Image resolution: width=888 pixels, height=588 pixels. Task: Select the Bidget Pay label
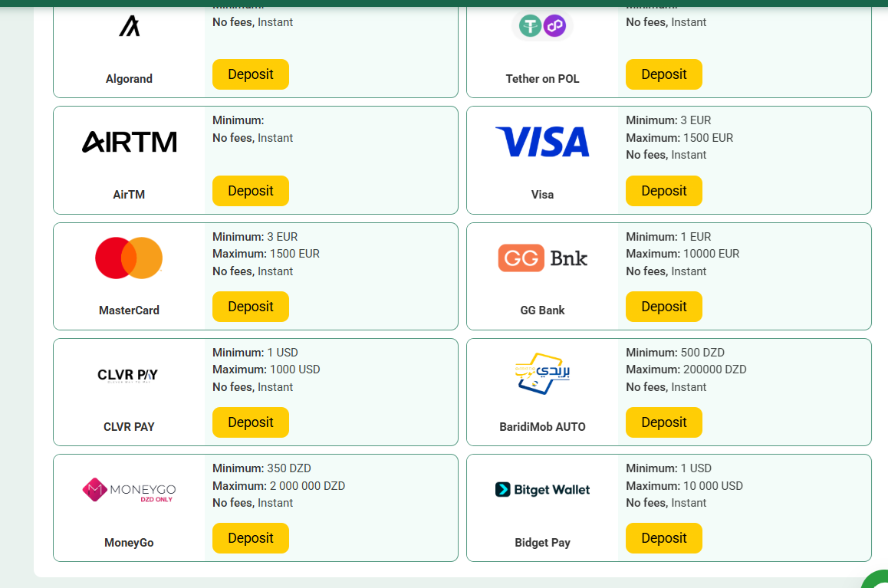(543, 543)
